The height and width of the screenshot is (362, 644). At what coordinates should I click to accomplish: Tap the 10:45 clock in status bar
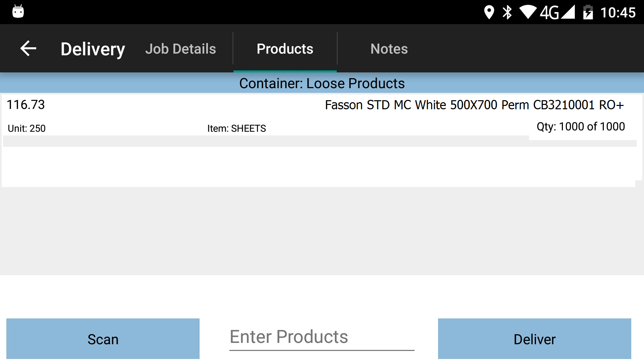tap(618, 12)
